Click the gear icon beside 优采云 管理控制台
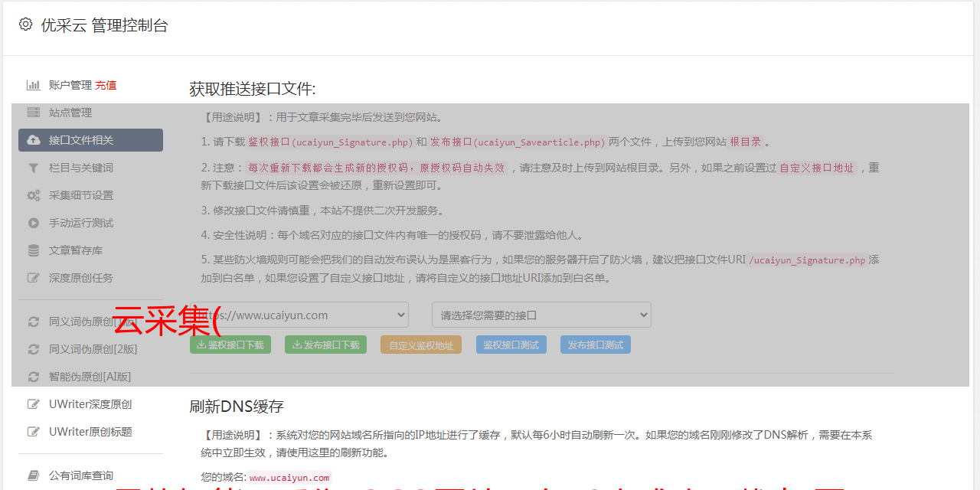 [25, 24]
